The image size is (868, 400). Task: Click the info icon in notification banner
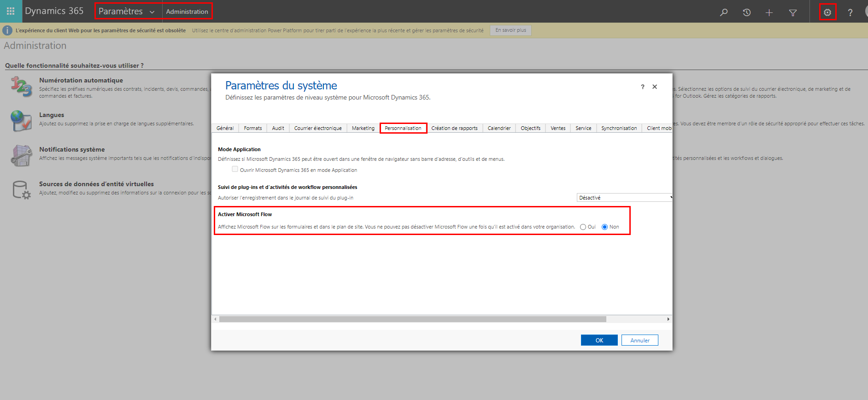(x=7, y=30)
